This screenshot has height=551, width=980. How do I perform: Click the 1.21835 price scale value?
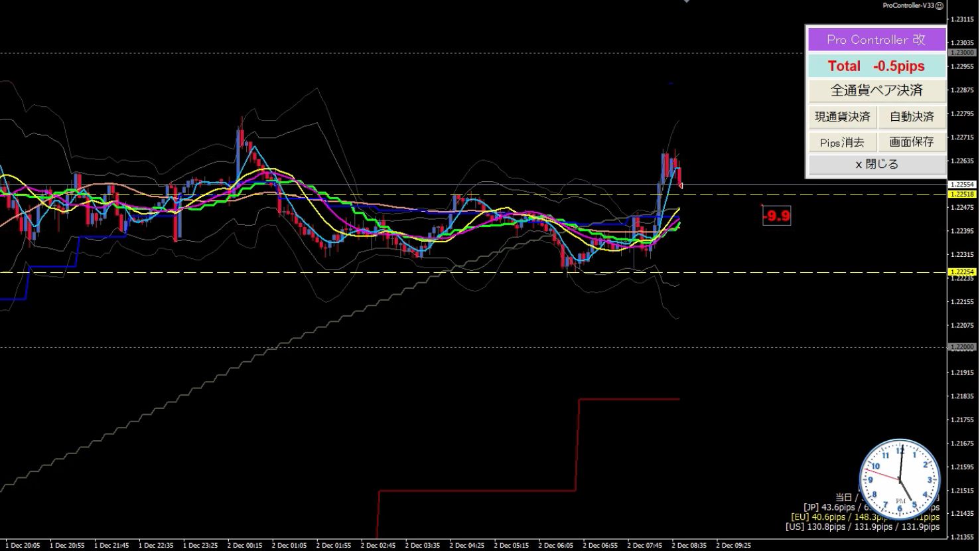click(x=962, y=396)
